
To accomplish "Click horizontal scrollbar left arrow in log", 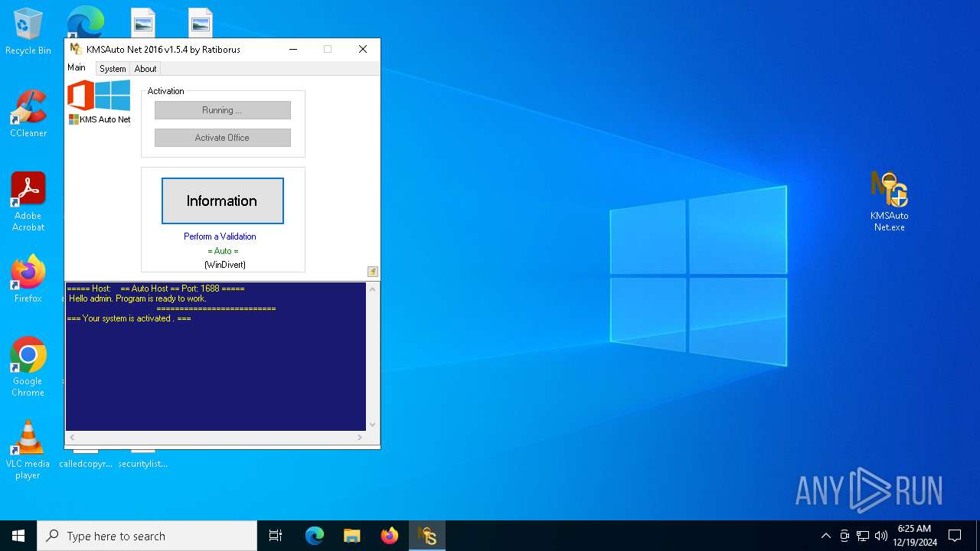I will [x=73, y=438].
